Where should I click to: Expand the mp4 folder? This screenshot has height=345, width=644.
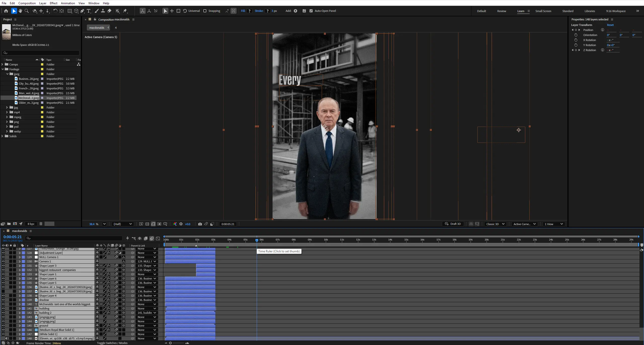click(x=7, y=112)
